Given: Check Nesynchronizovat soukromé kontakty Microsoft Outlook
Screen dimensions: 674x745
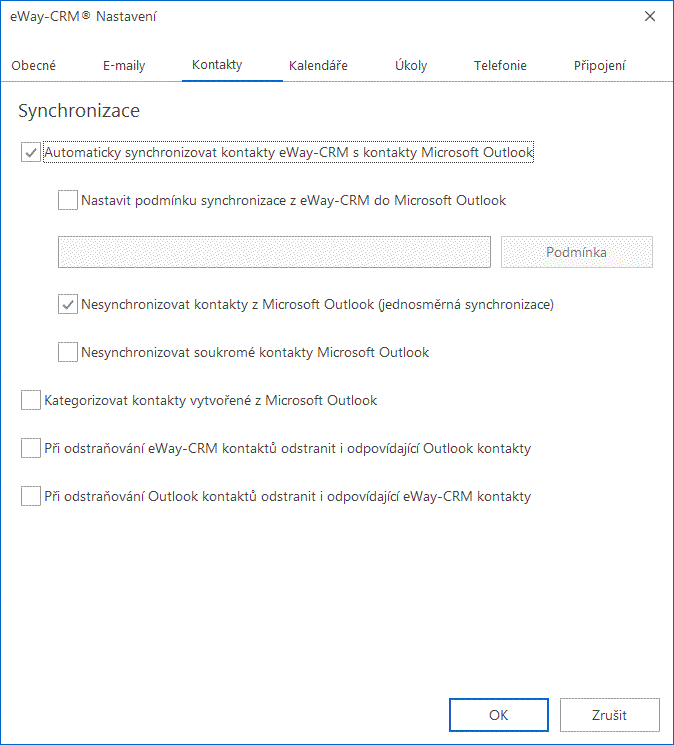Looking at the screenshot, I should click(x=68, y=352).
